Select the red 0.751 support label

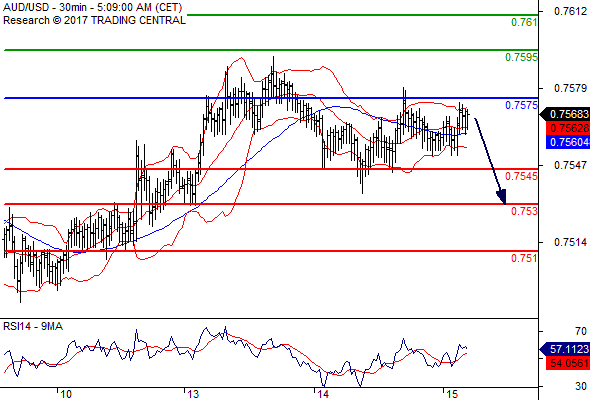[524, 258]
